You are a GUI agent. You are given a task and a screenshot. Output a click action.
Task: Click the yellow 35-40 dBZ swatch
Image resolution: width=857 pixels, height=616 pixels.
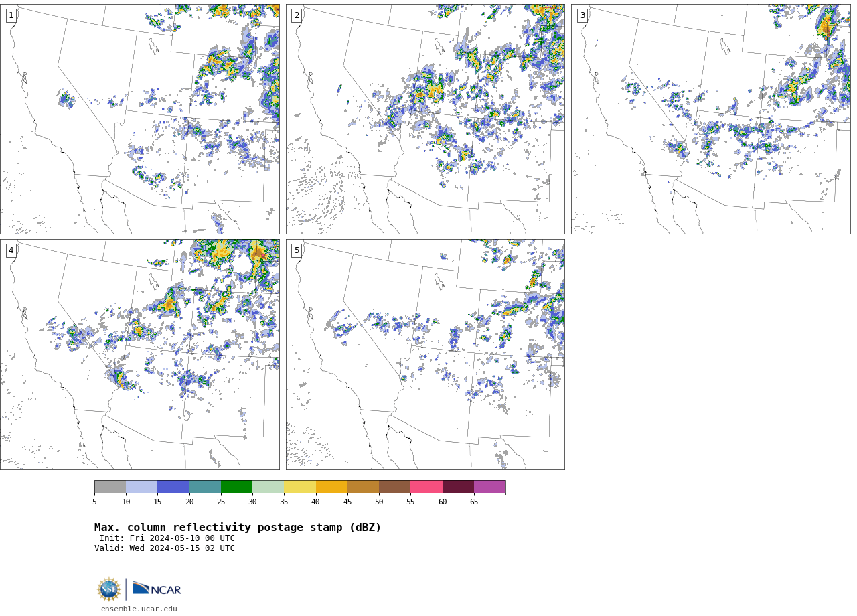(300, 487)
